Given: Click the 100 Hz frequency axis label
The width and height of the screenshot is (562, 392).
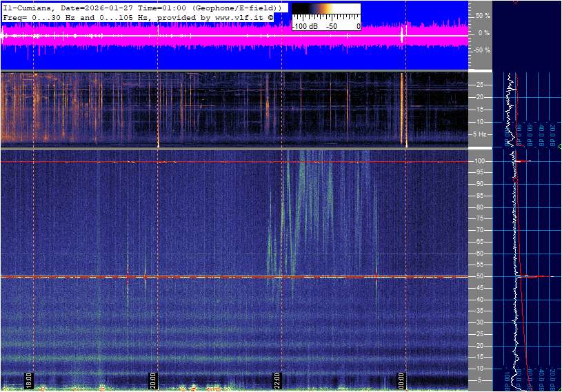Looking at the screenshot, I should [x=481, y=161].
